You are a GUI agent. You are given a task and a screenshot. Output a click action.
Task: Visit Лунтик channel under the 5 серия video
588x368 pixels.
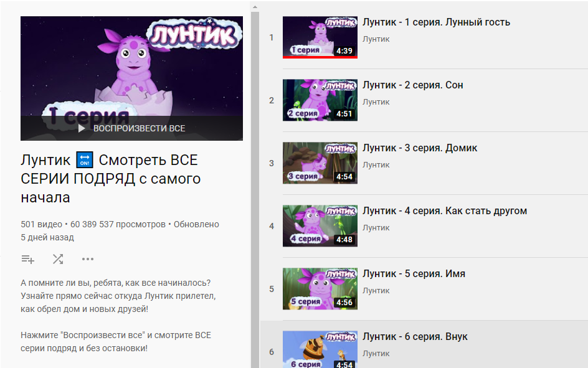pyautogui.click(x=376, y=291)
